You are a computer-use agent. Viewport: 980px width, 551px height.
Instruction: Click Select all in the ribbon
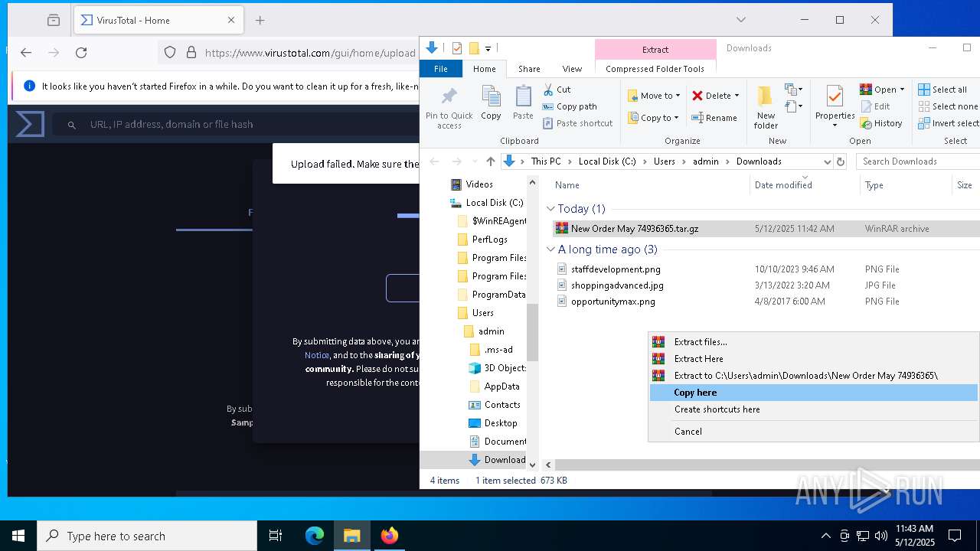point(942,90)
